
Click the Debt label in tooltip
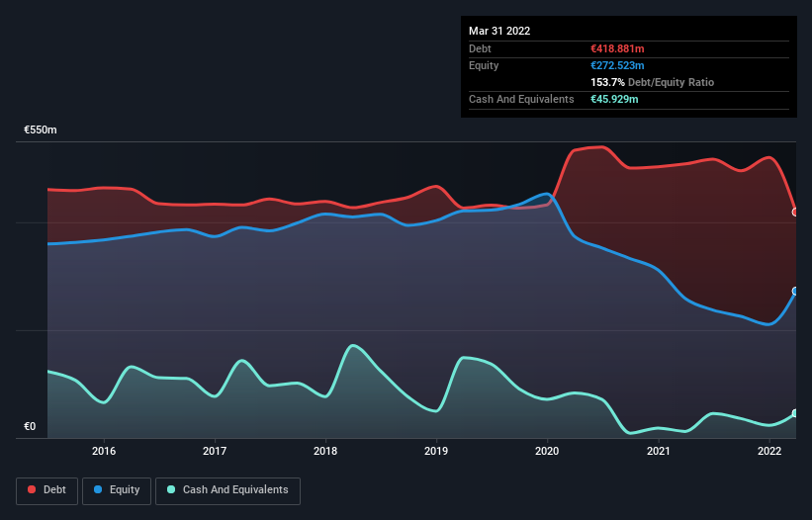point(480,48)
